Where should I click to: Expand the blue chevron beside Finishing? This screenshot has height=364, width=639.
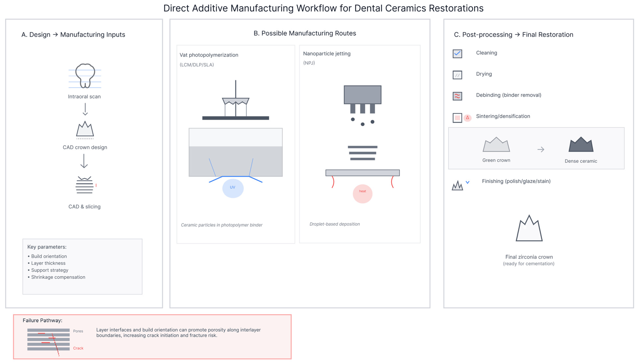click(x=467, y=182)
